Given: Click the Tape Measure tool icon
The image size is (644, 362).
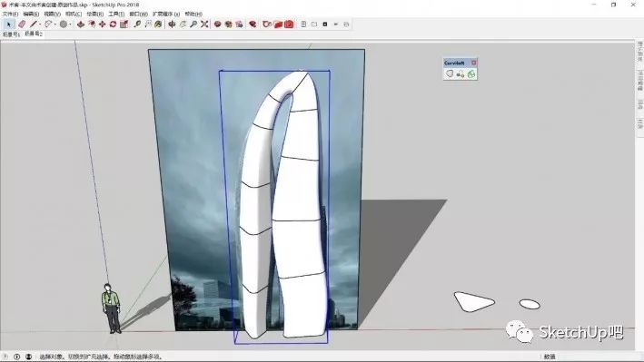Looking at the screenshot, I should point(137,24).
